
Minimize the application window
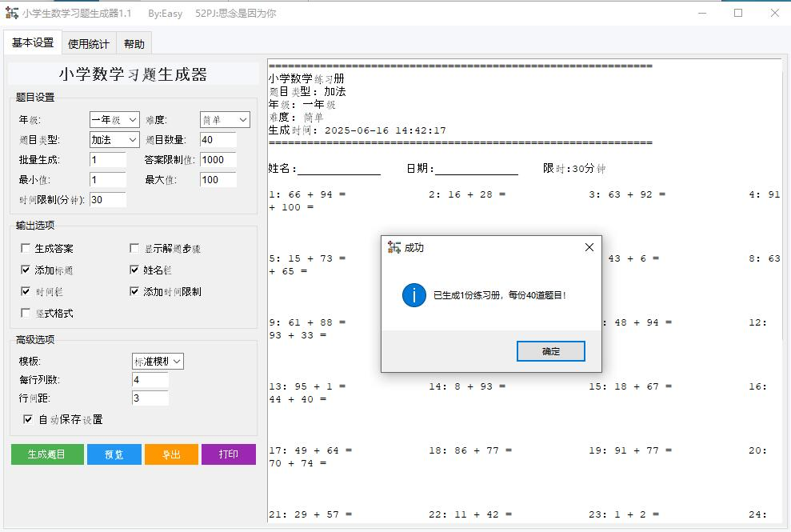701,13
